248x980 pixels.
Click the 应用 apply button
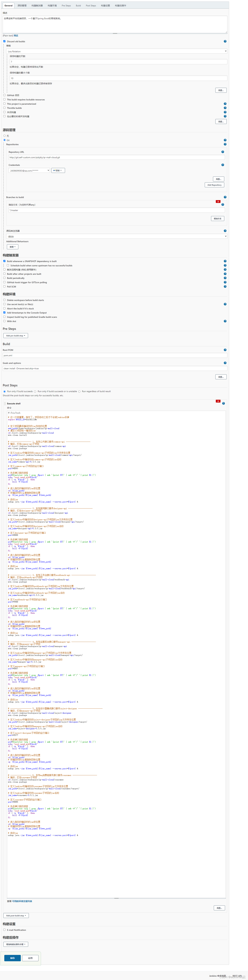click(x=30, y=958)
